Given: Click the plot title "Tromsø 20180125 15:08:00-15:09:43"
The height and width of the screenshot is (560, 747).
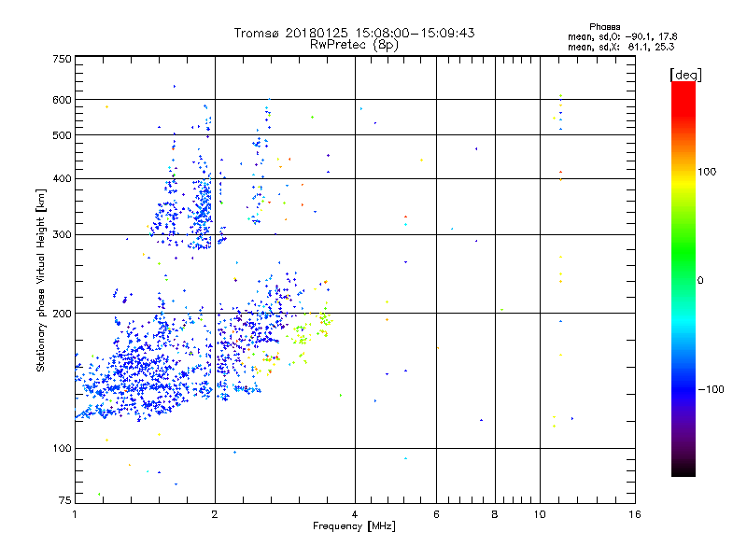Looking at the screenshot, I should (x=354, y=33).
